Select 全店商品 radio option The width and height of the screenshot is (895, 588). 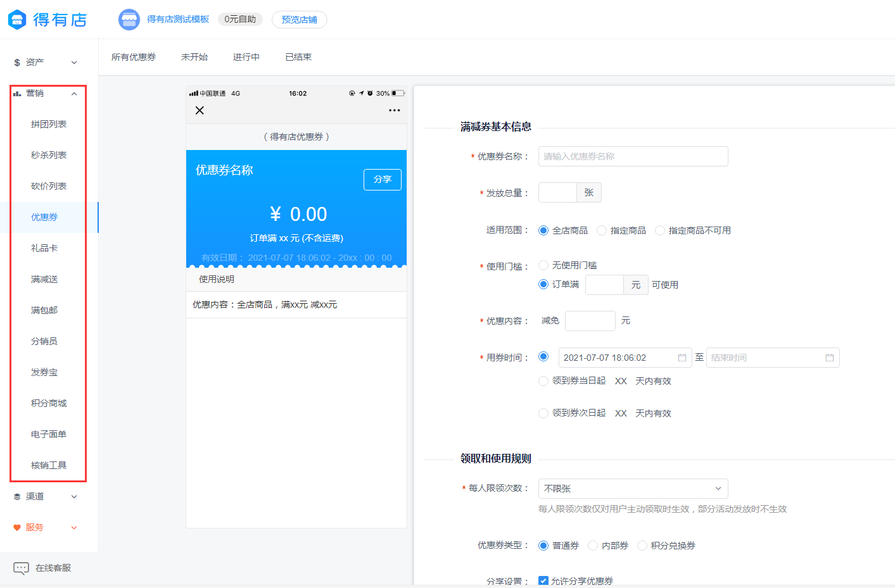point(543,230)
